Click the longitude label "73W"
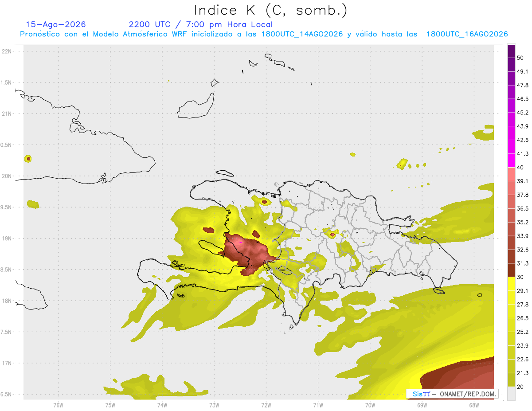The height and width of the screenshot is (411, 532). (214, 405)
